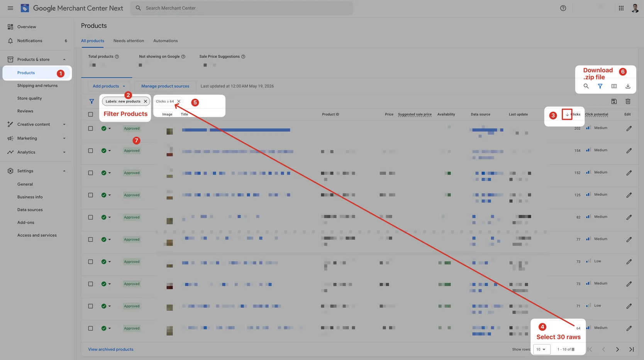The image size is (644, 360).
Task: Edit the product with 152 clicks
Action: (x=629, y=173)
